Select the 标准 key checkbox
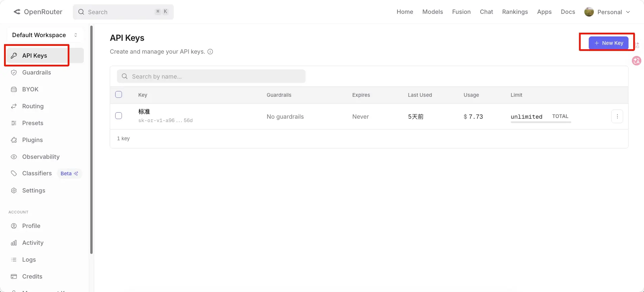The height and width of the screenshot is (292, 644). pyautogui.click(x=119, y=116)
